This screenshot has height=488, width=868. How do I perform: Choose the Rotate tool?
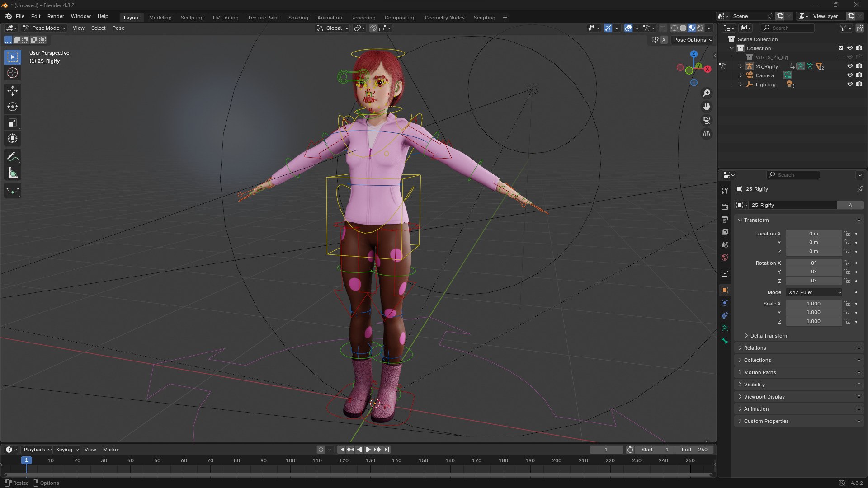(13, 107)
